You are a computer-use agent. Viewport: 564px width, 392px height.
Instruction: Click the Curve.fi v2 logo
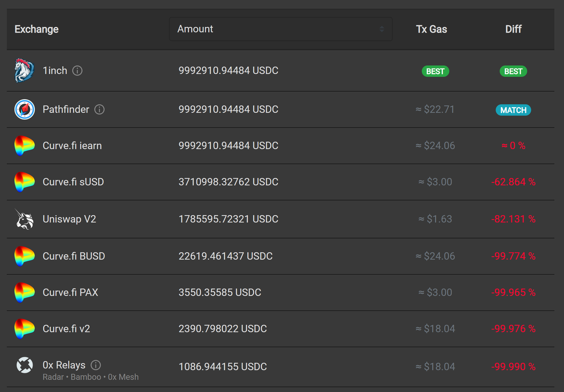[x=24, y=329]
